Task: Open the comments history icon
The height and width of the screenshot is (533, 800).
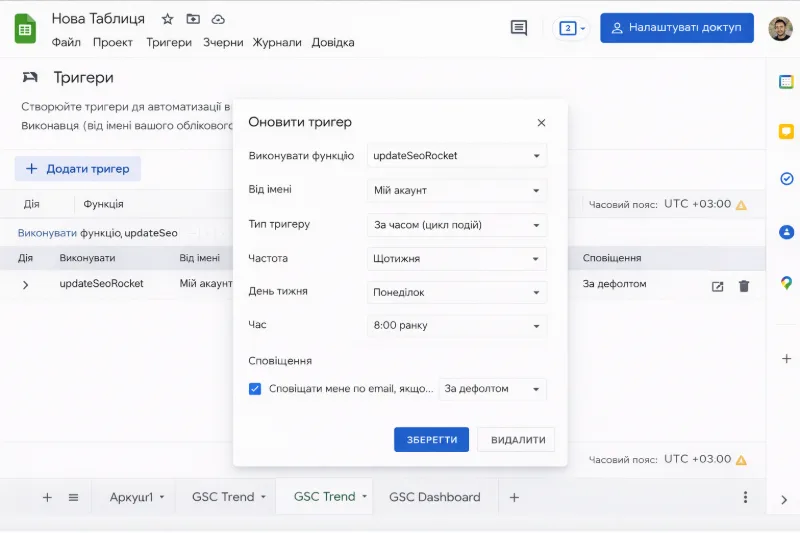Action: 518,28
